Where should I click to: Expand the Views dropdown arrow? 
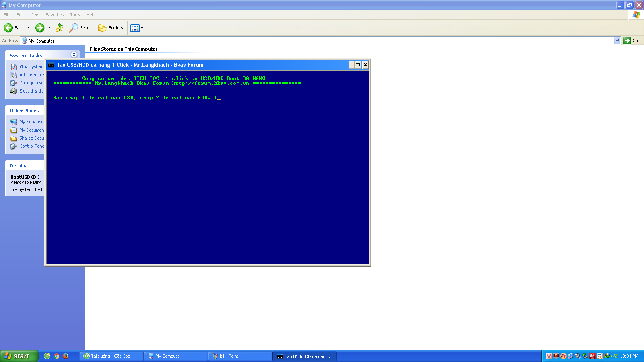(x=142, y=28)
